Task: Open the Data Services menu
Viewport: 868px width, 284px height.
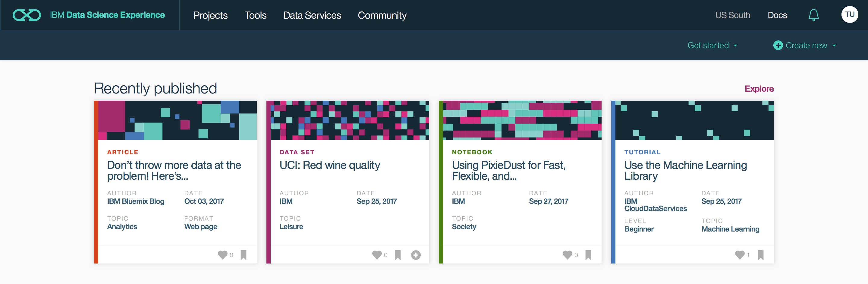Action: (x=312, y=15)
